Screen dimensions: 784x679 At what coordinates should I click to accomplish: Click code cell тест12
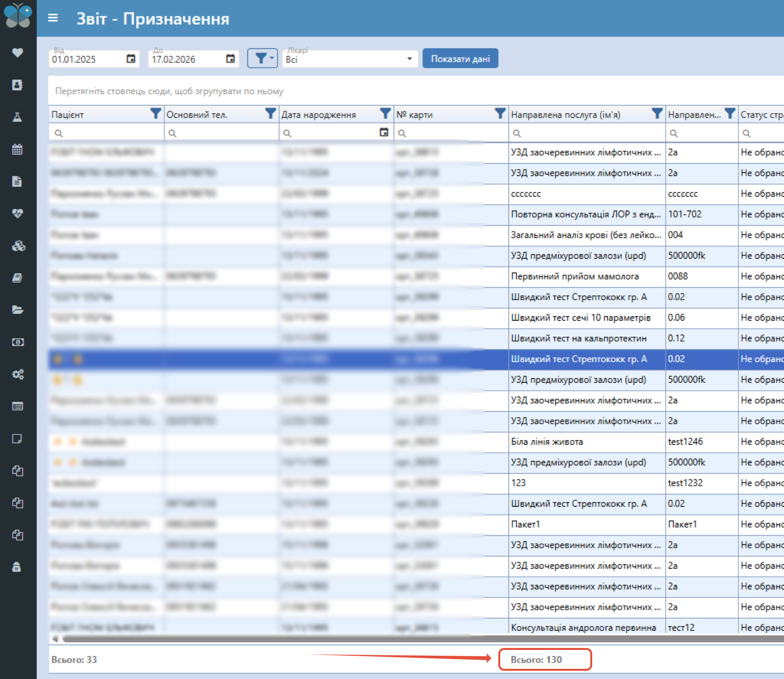point(702,627)
